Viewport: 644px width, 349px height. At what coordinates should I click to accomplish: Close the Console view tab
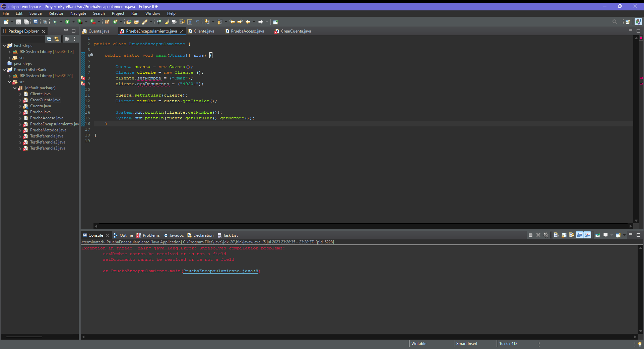(108, 235)
